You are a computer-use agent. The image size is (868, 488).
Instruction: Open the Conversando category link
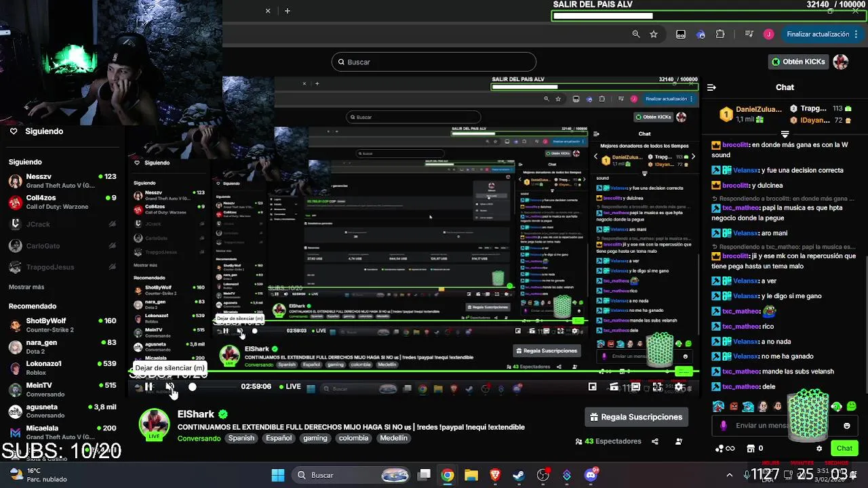199,439
